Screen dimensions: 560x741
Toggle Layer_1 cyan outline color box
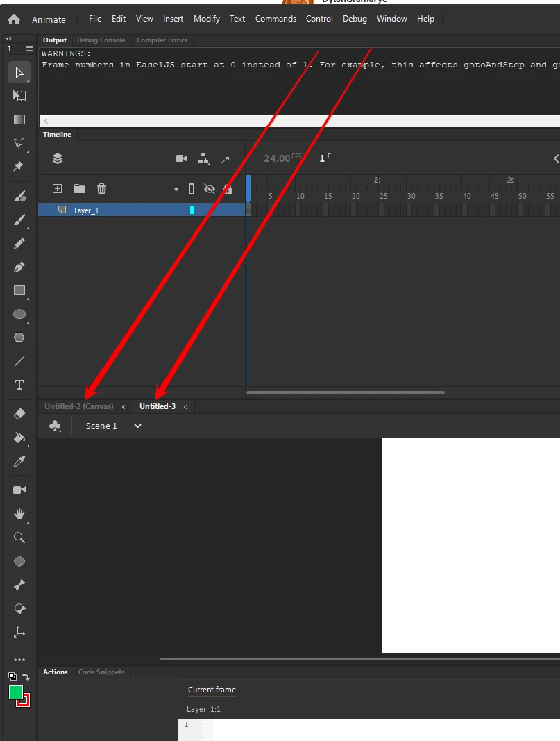(x=192, y=210)
